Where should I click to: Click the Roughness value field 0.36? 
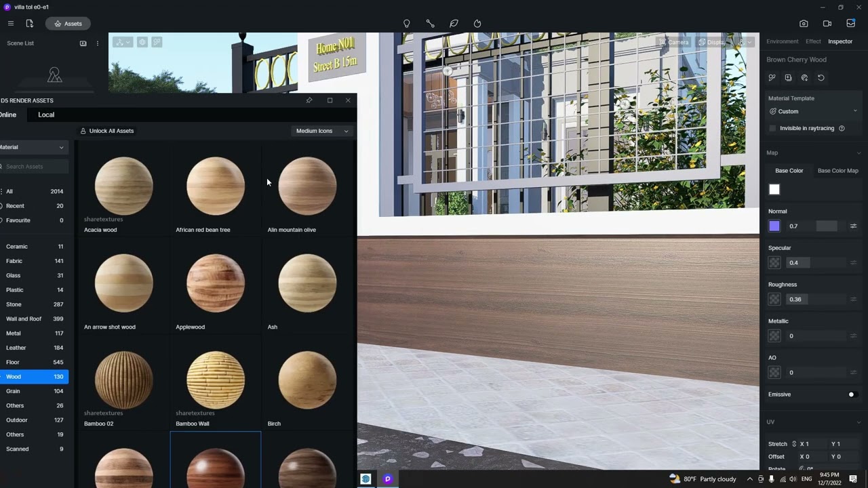pyautogui.click(x=816, y=300)
